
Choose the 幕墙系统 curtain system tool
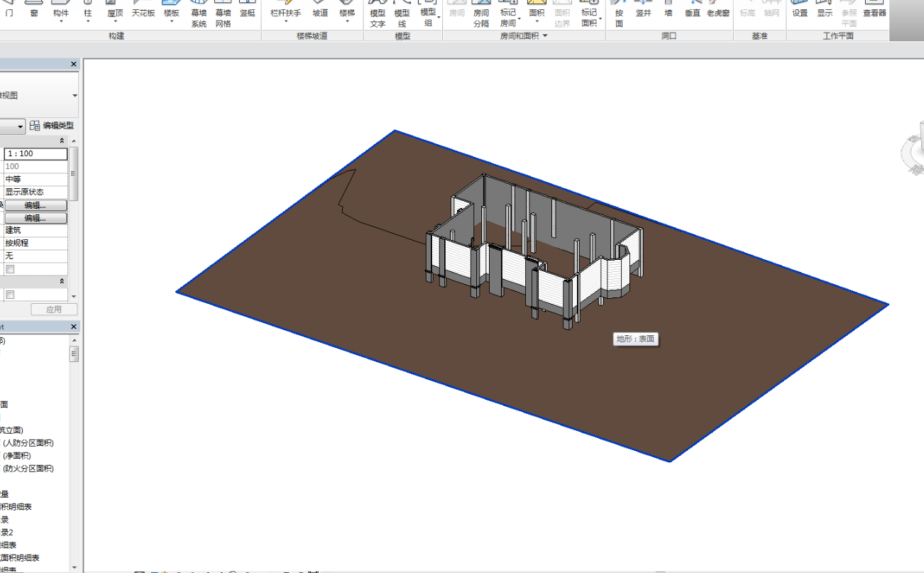pyautogui.click(x=199, y=14)
